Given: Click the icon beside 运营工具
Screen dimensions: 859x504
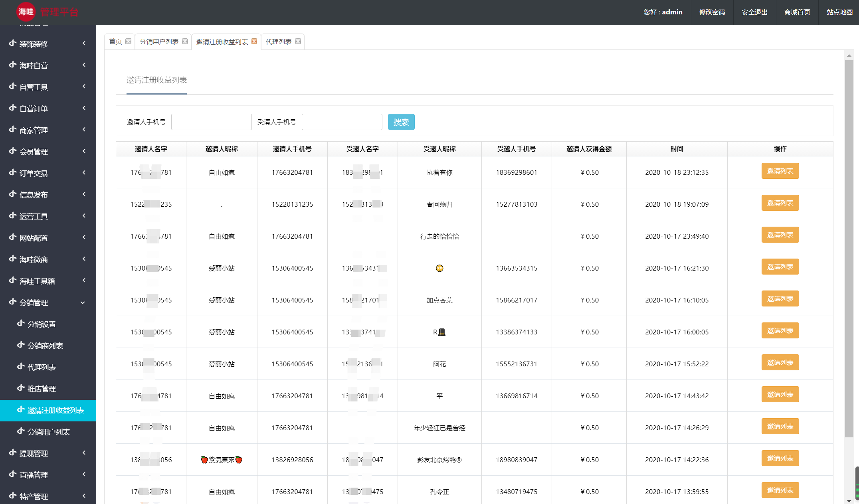Looking at the screenshot, I should 13,215.
